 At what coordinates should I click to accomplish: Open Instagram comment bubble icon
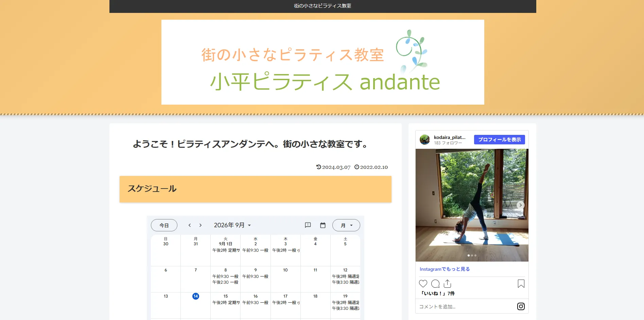click(x=435, y=284)
